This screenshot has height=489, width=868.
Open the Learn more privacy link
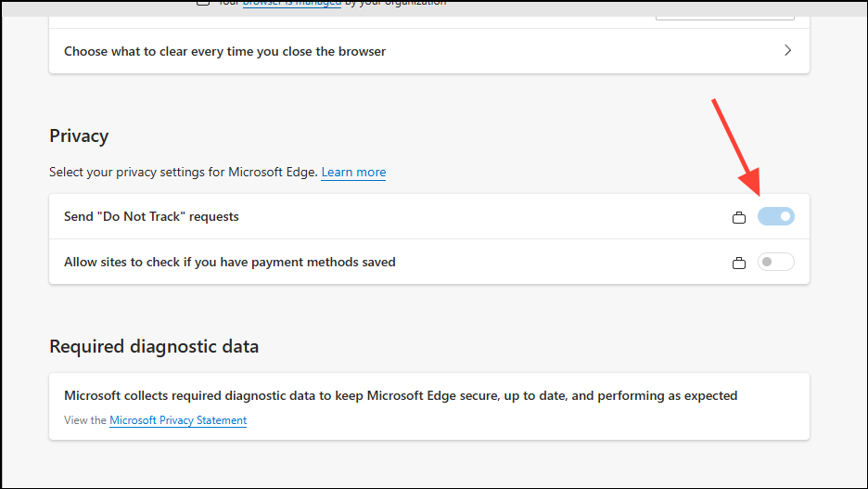353,173
